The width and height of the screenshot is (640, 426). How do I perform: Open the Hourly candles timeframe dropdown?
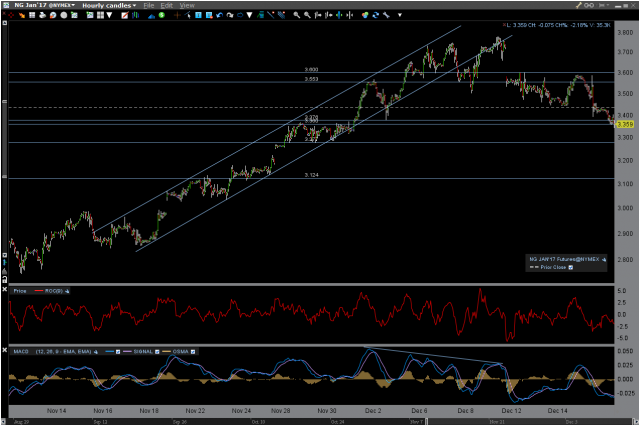(x=109, y=5)
